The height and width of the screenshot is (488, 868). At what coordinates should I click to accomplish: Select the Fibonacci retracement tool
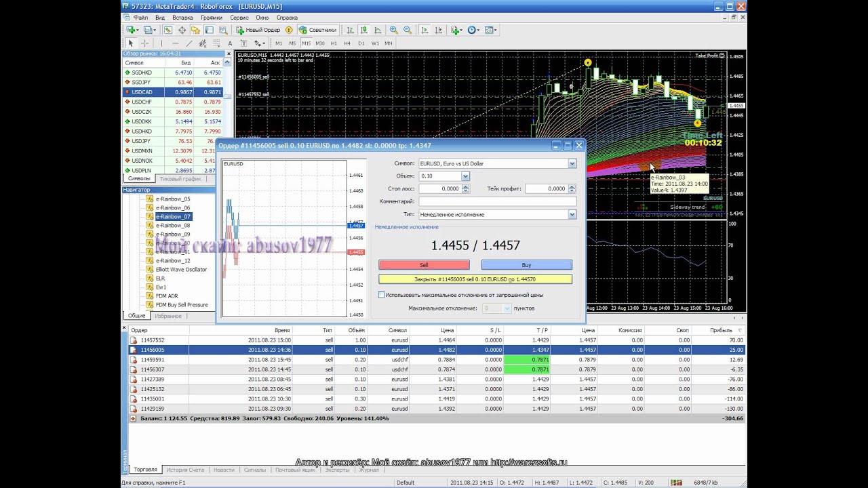(x=216, y=43)
